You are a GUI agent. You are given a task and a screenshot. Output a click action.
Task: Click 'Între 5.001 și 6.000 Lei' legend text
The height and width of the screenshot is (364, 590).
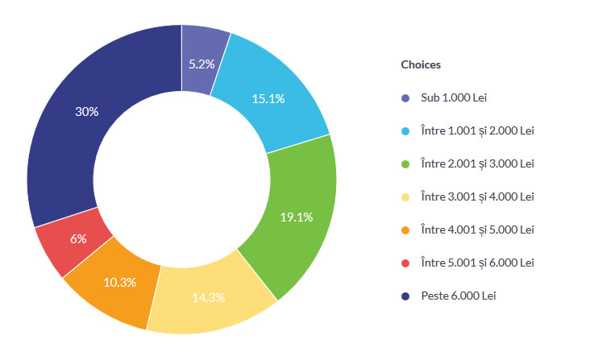coord(477,263)
